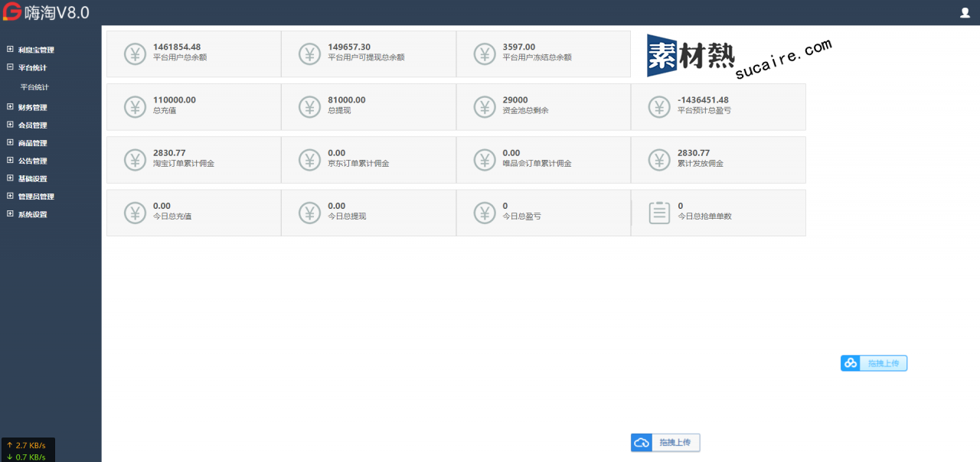
Task: Expand 财务管理 sidebar section
Action: (10, 107)
